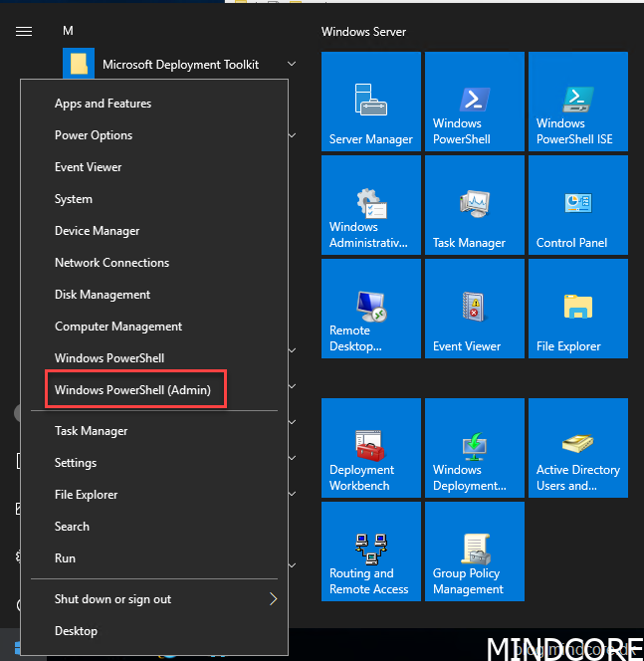
Task: Open the Windows Administrative Tools tile
Action: point(371,205)
